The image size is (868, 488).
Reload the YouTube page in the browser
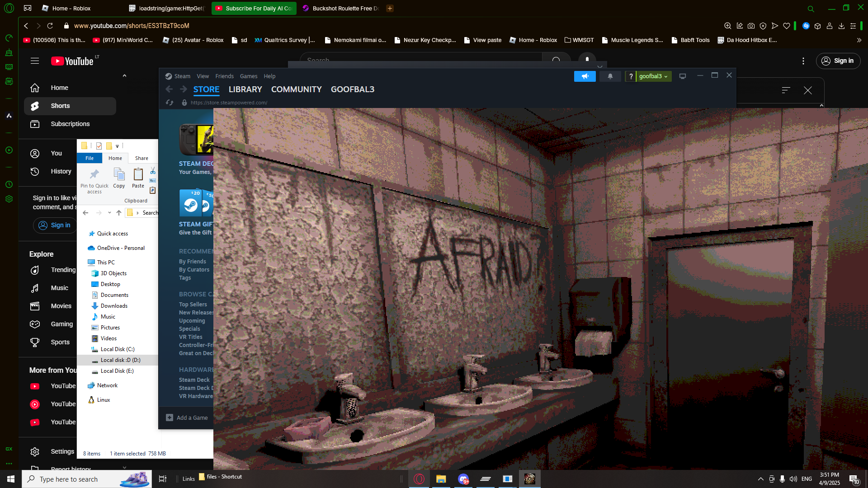(50, 26)
